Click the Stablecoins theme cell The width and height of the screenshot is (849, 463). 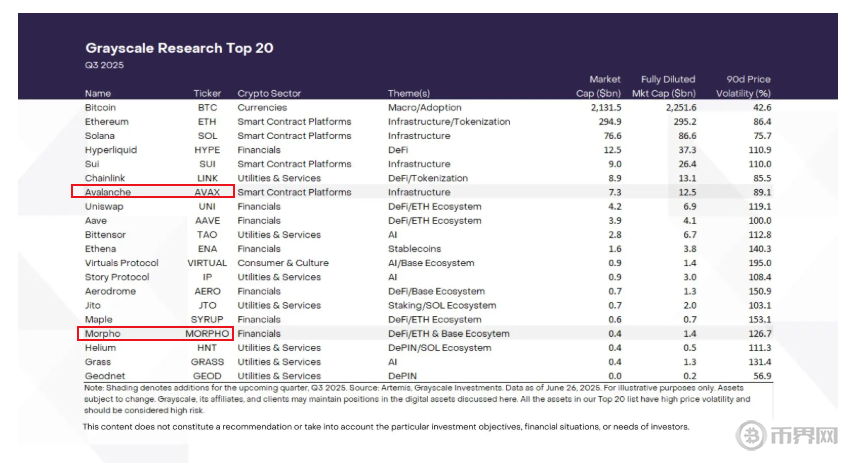(418, 249)
